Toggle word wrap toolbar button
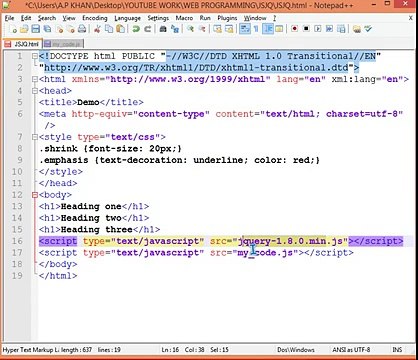The height and width of the screenshot is (360, 418). pyautogui.click(x=245, y=29)
